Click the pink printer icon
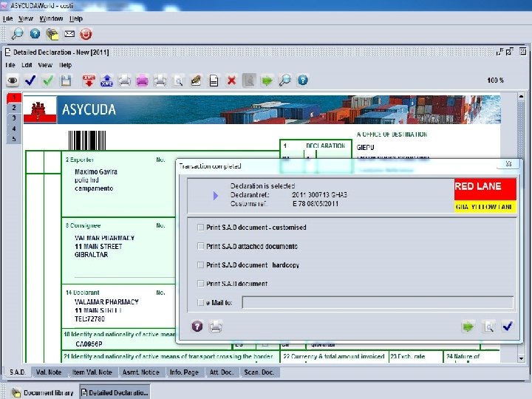 tap(142, 81)
